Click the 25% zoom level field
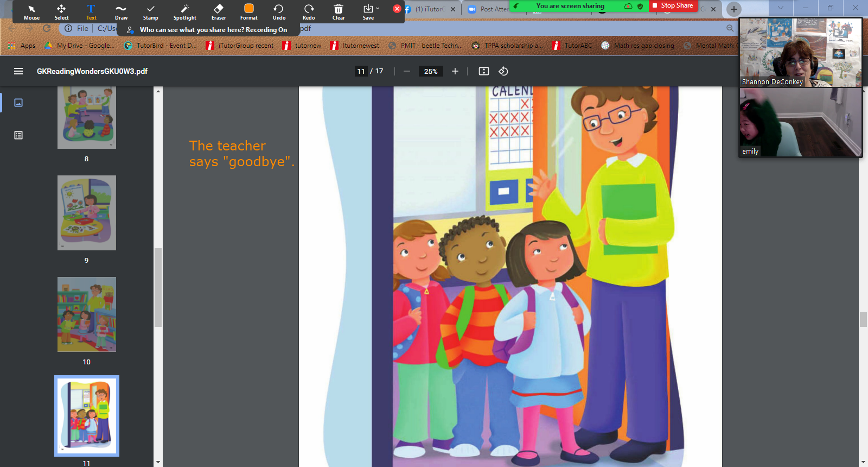 click(431, 71)
